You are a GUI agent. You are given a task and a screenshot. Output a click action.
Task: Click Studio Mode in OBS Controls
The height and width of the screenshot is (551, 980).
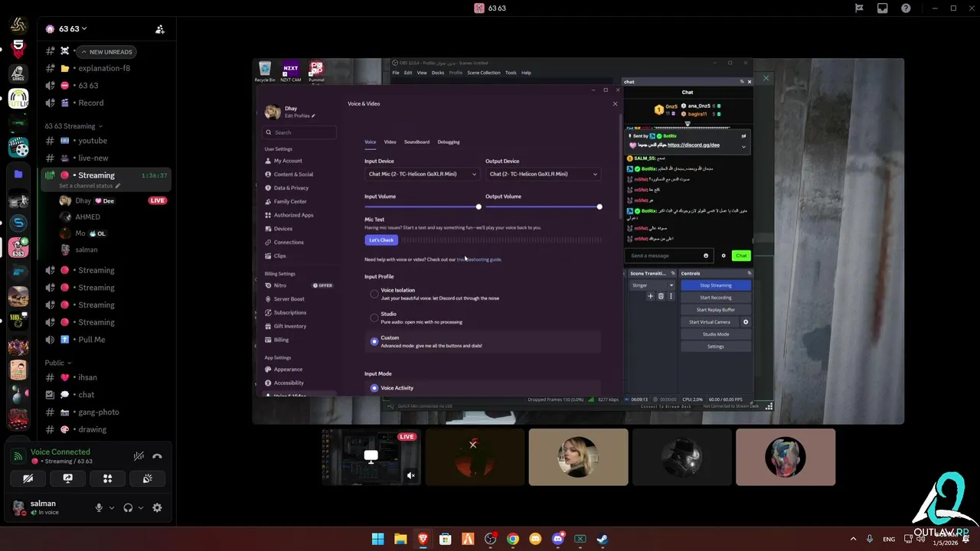(715, 334)
